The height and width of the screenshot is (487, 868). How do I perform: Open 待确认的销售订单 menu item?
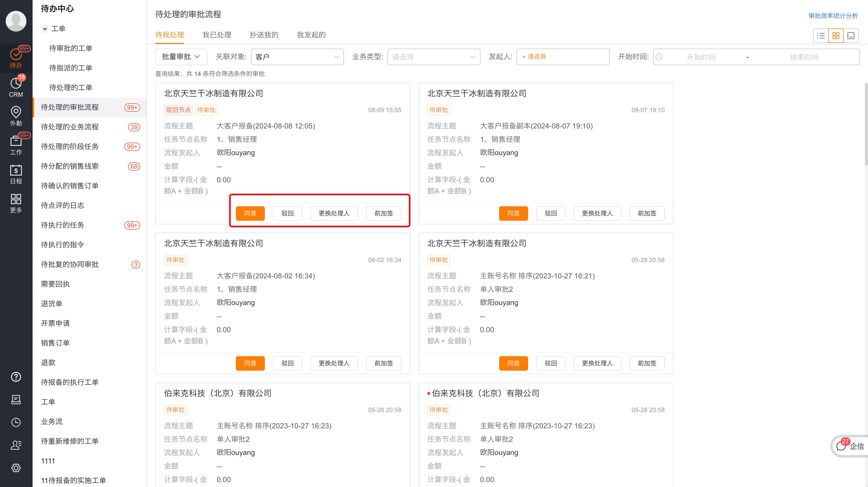tap(89, 186)
